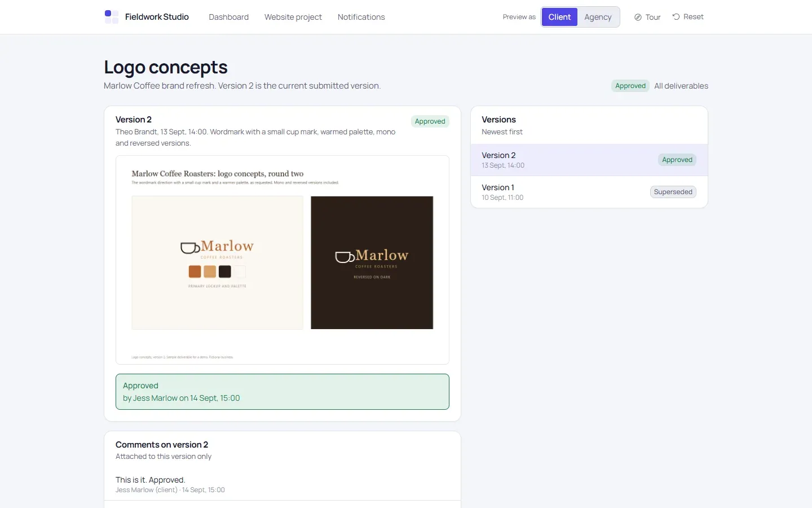812x508 pixels.
Task: Click the Approved badge beside All deliverables
Action: (x=630, y=86)
